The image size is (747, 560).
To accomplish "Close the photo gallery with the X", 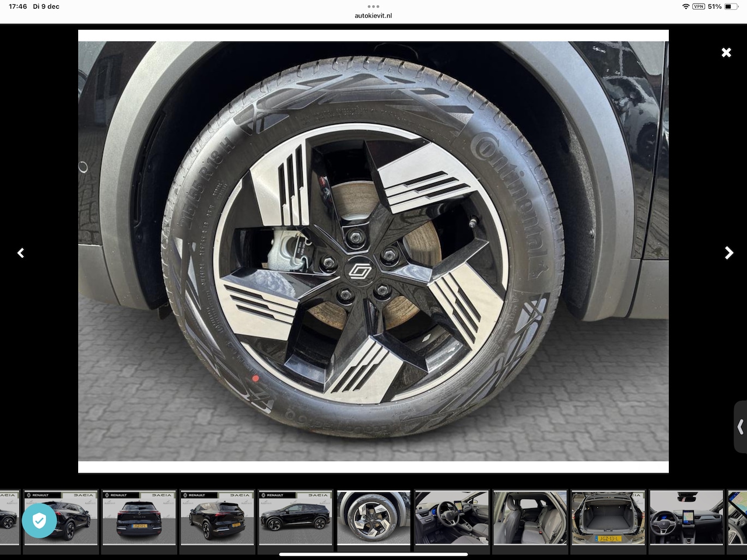I will [x=726, y=52].
